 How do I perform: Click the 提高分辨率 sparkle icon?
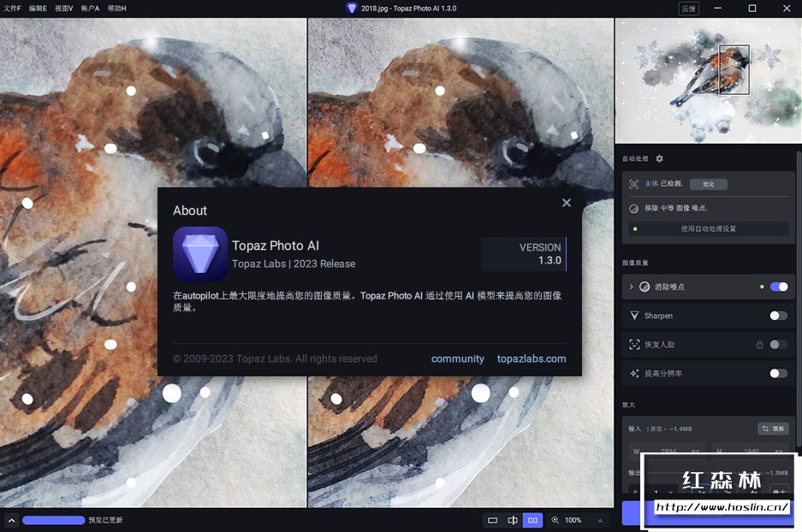pyautogui.click(x=634, y=374)
